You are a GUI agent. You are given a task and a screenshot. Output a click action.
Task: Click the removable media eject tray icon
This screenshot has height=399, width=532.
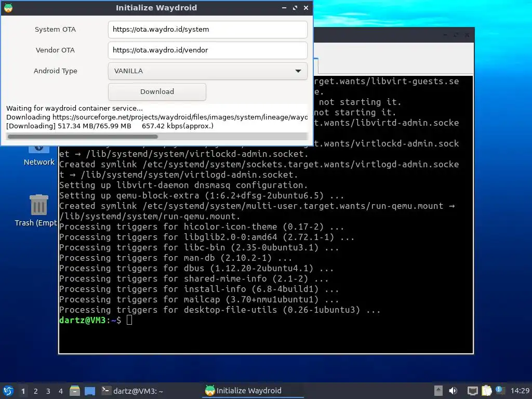coord(438,391)
